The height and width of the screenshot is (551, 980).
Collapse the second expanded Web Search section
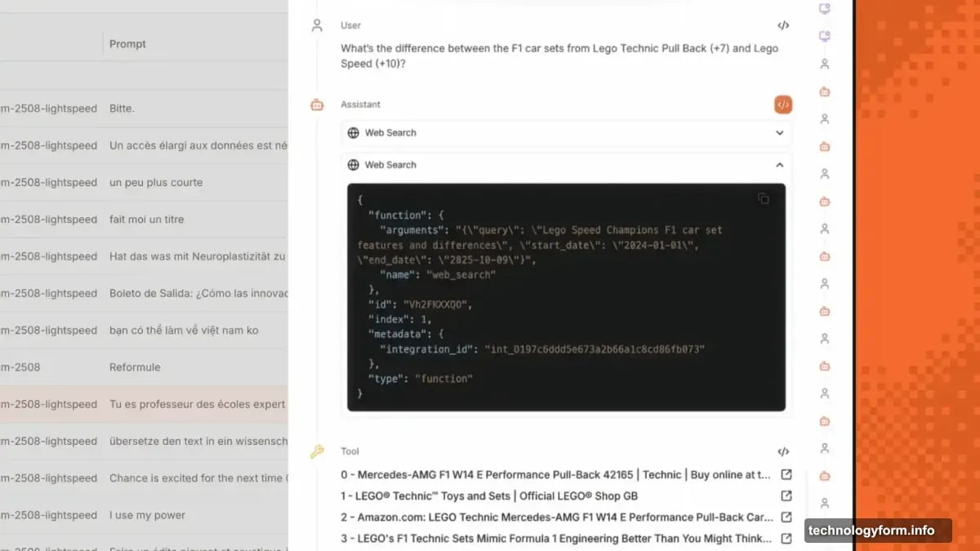pyautogui.click(x=780, y=165)
